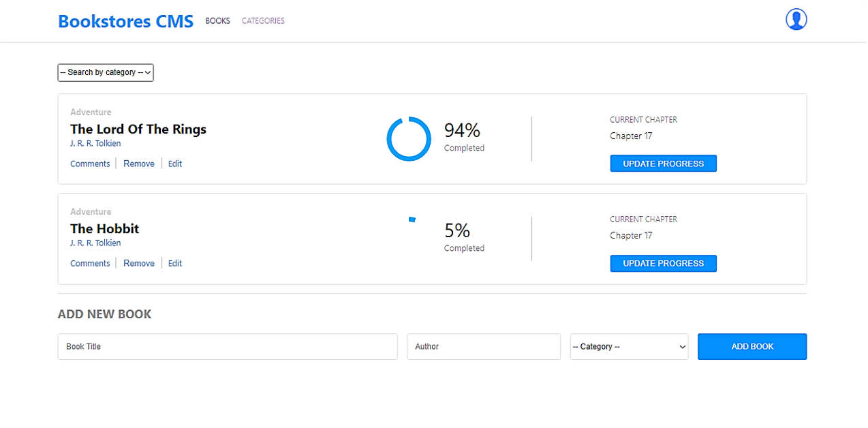Switch to the BOOKS tab

pos(217,20)
